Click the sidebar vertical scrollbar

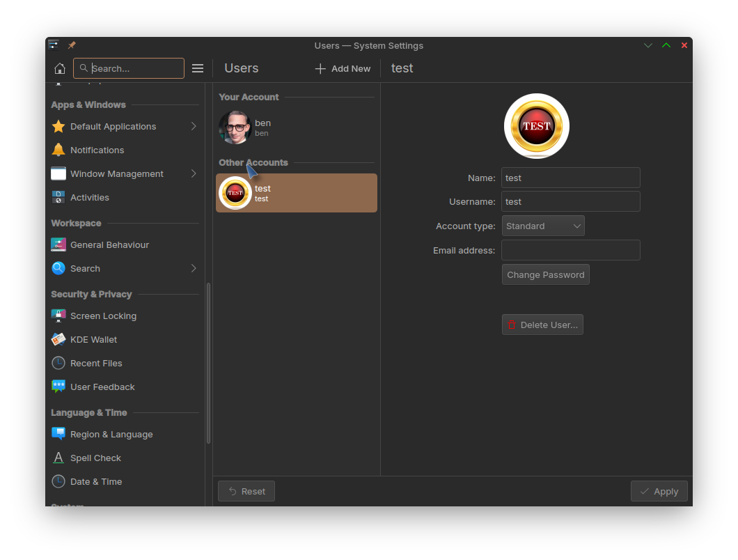tap(208, 363)
